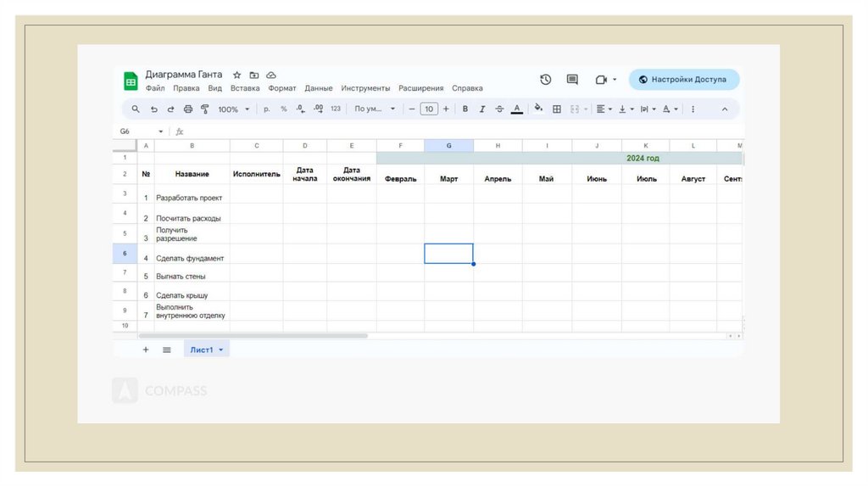
Task: Select cell Сделать фундамент
Action: point(192,254)
